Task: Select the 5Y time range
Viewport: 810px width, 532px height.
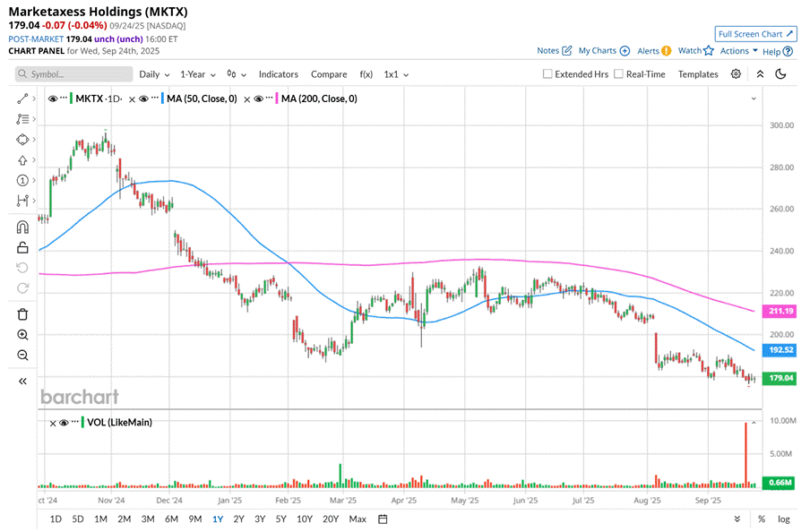Action: pos(280,519)
